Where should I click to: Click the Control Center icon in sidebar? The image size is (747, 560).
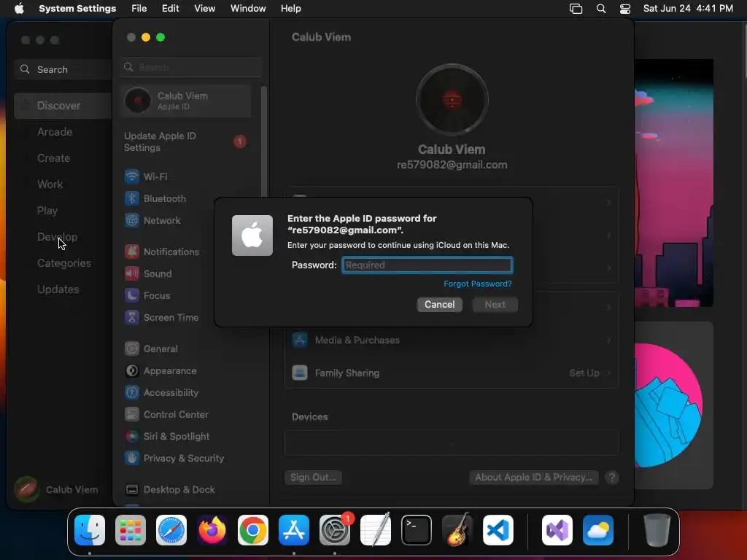pyautogui.click(x=132, y=414)
